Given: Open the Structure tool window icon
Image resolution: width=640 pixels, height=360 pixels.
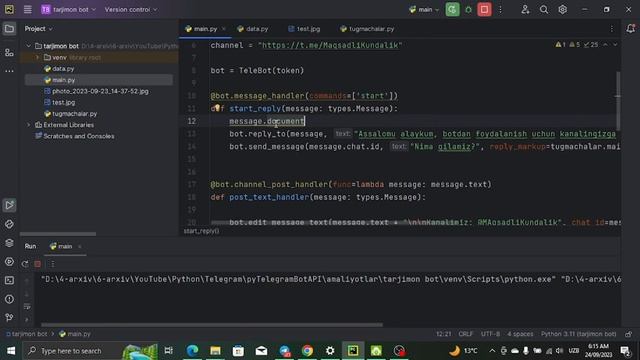Looking at the screenshot, I should coord(9,53).
